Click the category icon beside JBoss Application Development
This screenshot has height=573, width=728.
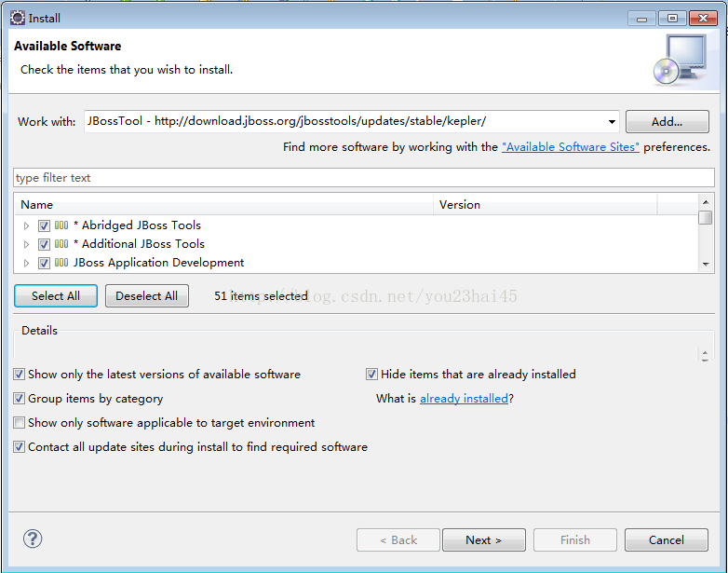(x=61, y=263)
